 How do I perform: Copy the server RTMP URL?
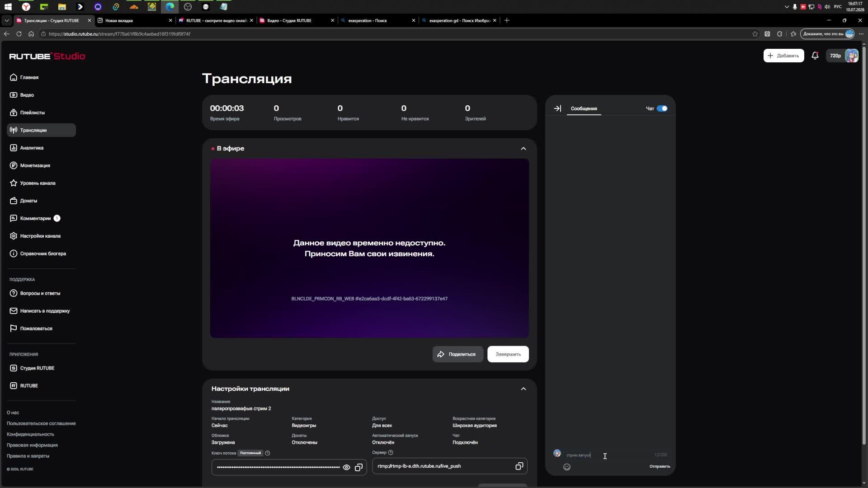click(519, 466)
